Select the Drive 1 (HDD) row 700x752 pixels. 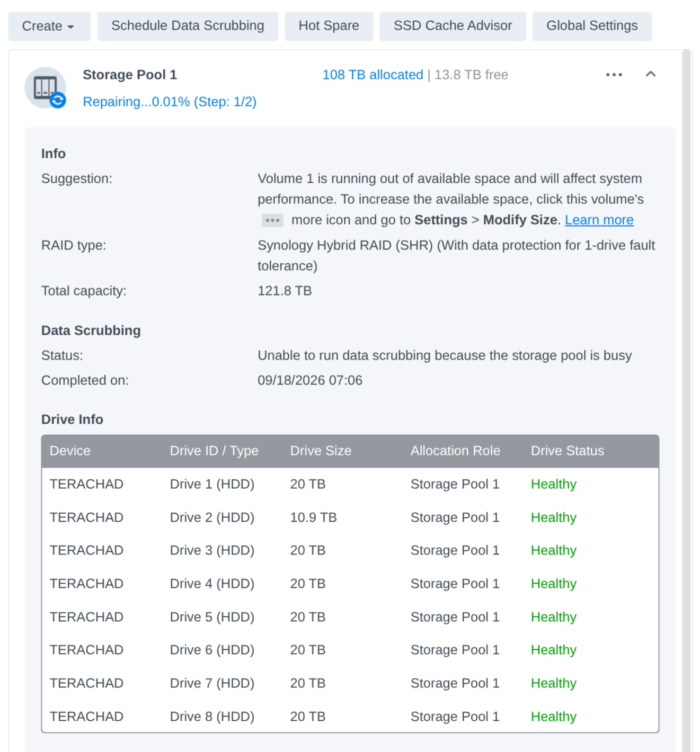[x=350, y=484]
